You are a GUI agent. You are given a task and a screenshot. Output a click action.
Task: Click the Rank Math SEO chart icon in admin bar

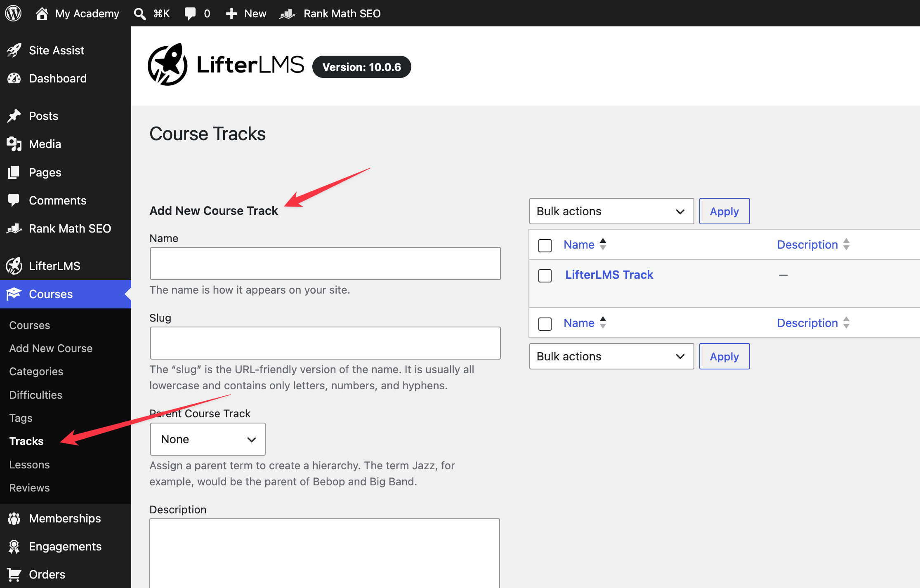click(x=288, y=14)
